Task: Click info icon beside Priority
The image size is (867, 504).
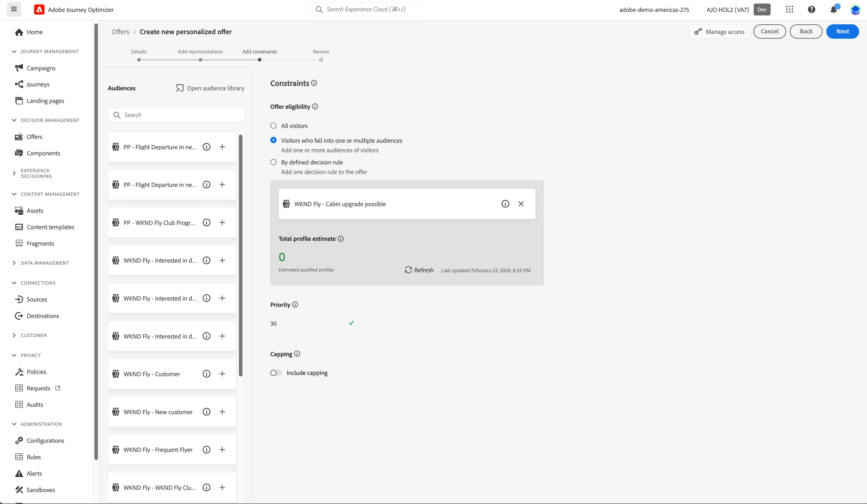Action: click(x=295, y=304)
